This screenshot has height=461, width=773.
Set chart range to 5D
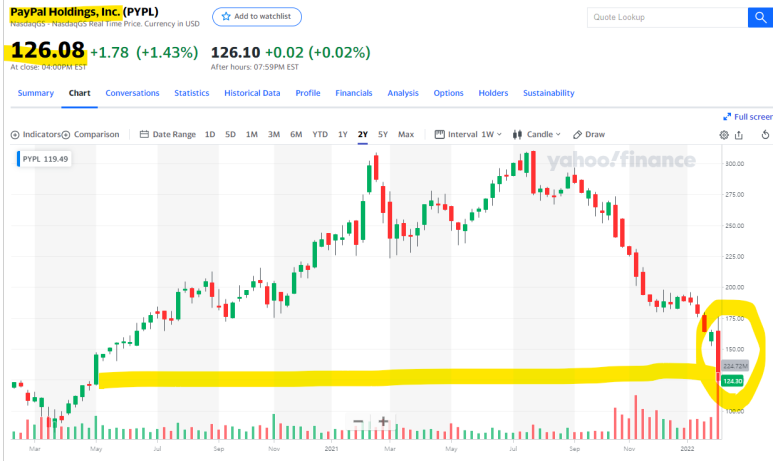click(x=230, y=135)
